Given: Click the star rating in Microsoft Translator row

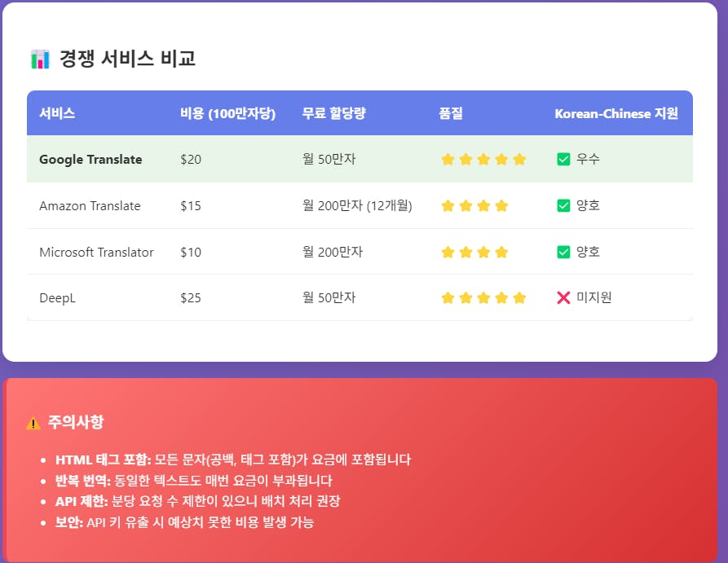Looking at the screenshot, I should tap(474, 252).
